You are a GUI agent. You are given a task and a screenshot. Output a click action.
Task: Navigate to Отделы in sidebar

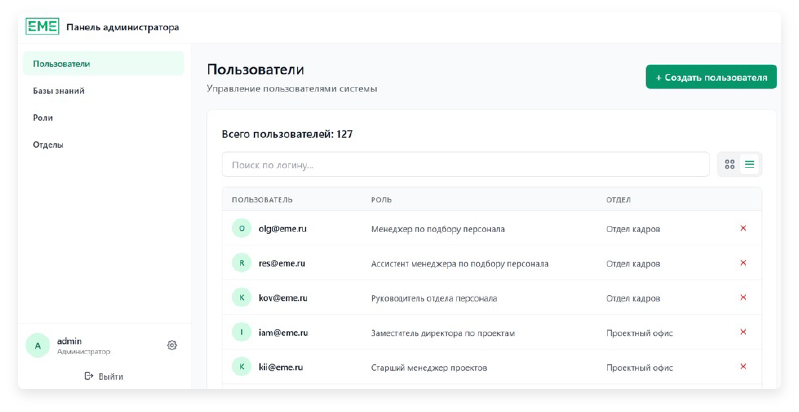48,145
